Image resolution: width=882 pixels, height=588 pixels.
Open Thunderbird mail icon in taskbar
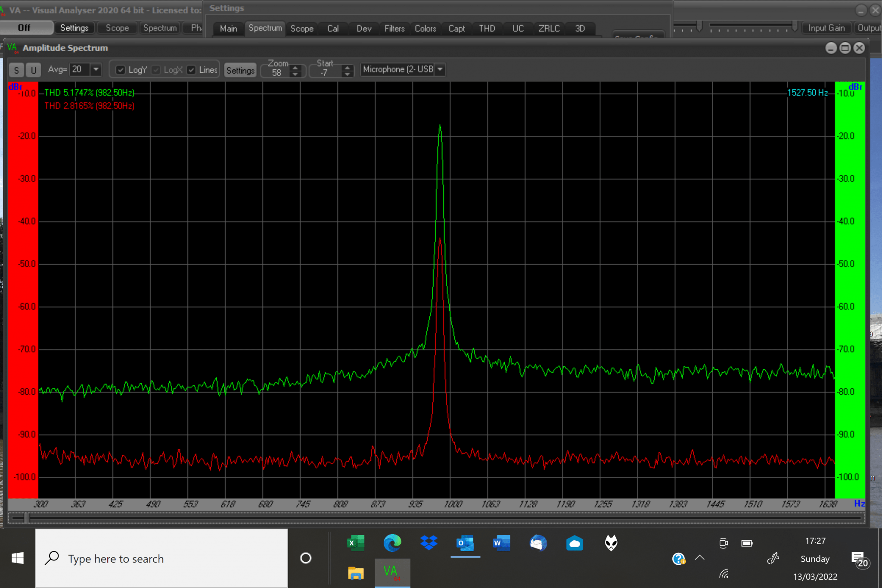pos(538,543)
